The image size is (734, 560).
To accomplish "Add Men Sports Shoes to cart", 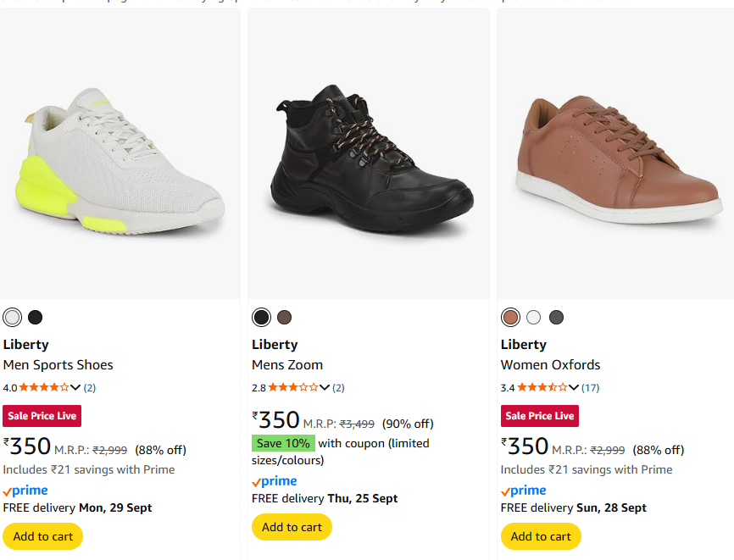I will coord(43,536).
